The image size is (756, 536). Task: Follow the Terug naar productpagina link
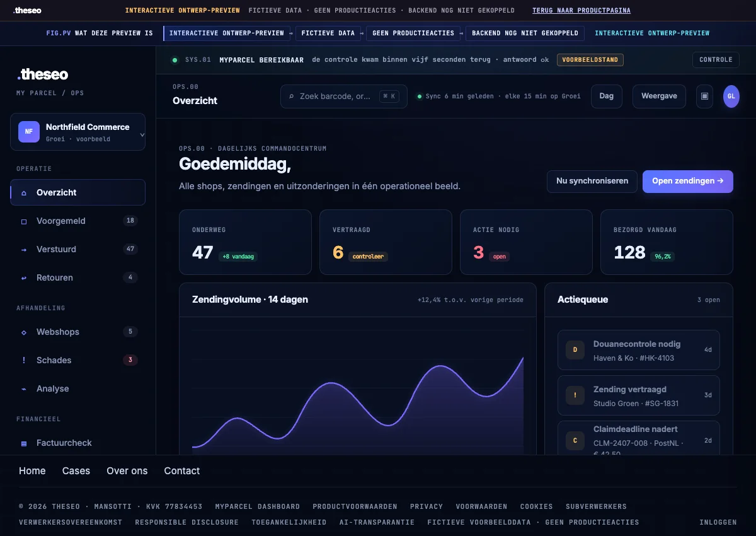(581, 11)
